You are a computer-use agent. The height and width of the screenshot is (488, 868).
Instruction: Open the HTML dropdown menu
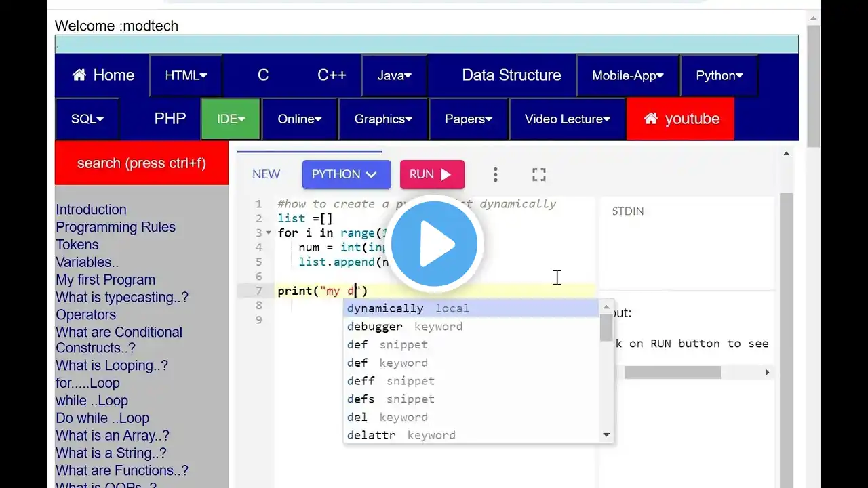pyautogui.click(x=186, y=75)
